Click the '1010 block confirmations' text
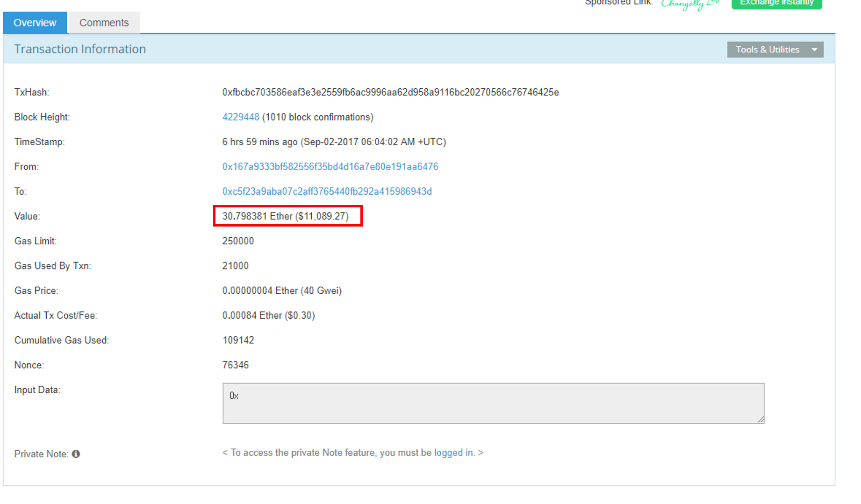 318,117
